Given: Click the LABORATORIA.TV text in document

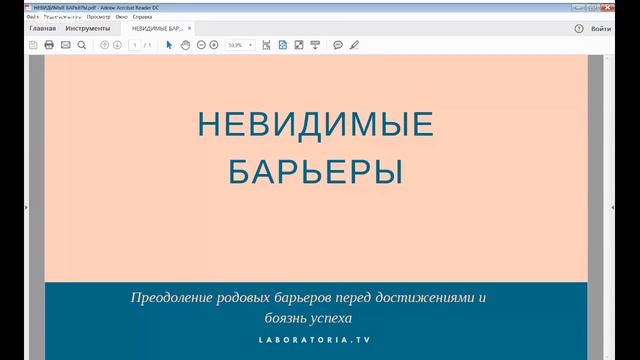Looking at the screenshot, I should pyautogui.click(x=315, y=340).
